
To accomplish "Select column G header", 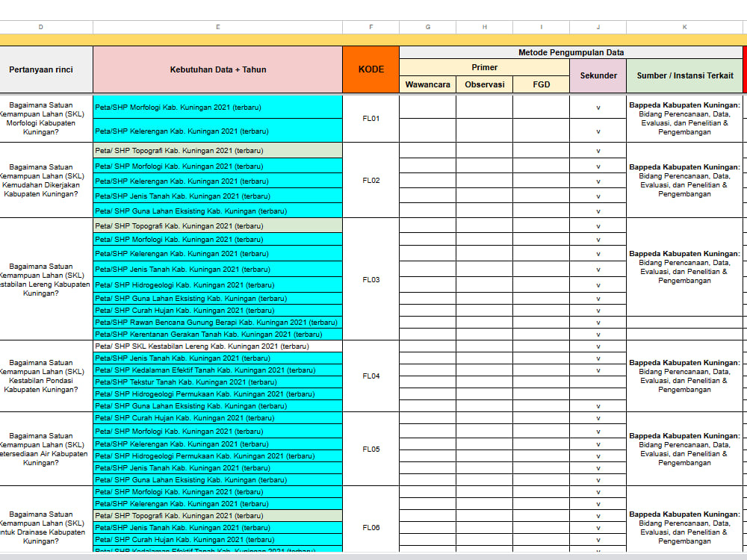I will 427,27.
